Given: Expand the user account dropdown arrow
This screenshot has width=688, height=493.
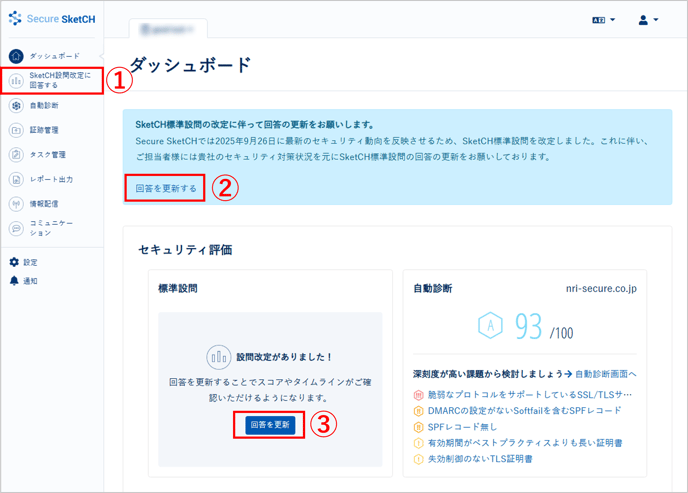Looking at the screenshot, I should click(656, 20).
